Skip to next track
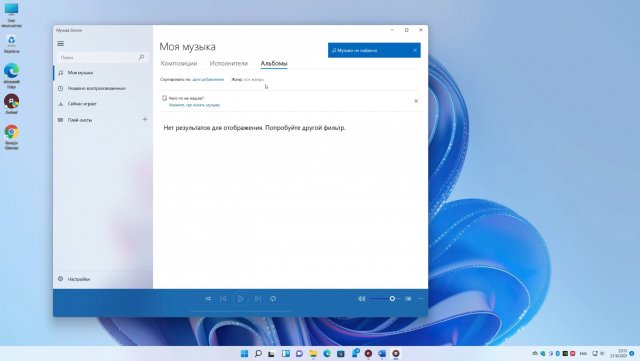640x361 pixels. tap(258, 299)
